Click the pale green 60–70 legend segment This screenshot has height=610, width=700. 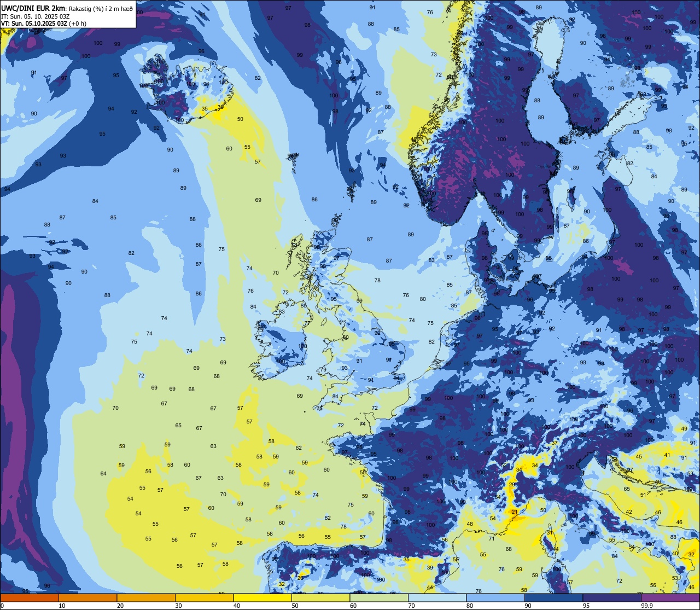(379, 597)
